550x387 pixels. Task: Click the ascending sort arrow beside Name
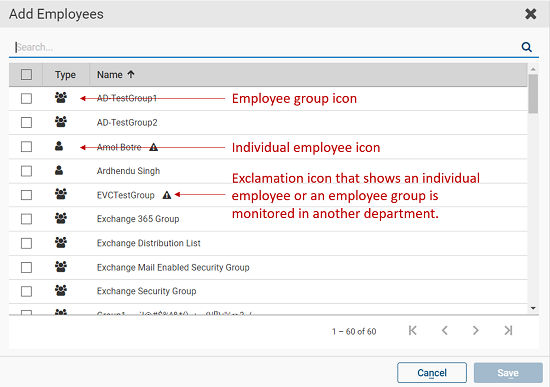point(131,74)
